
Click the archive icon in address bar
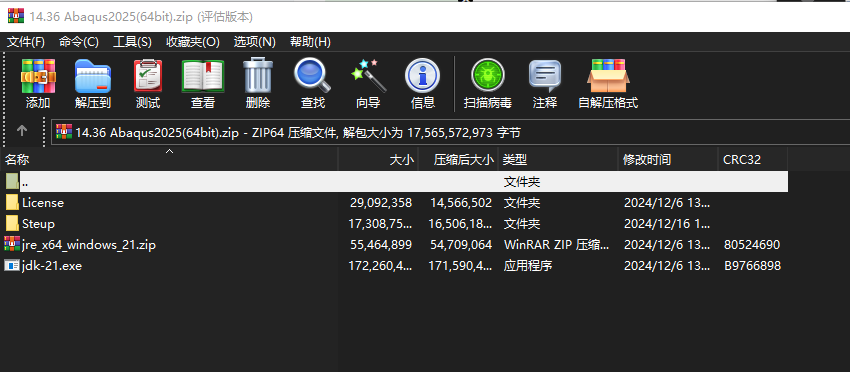[x=64, y=132]
